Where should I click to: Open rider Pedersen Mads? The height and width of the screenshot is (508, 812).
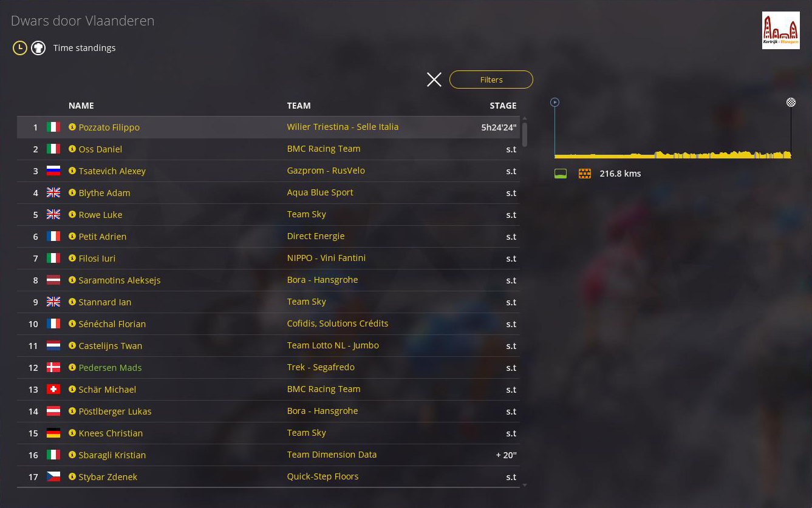[110, 367]
